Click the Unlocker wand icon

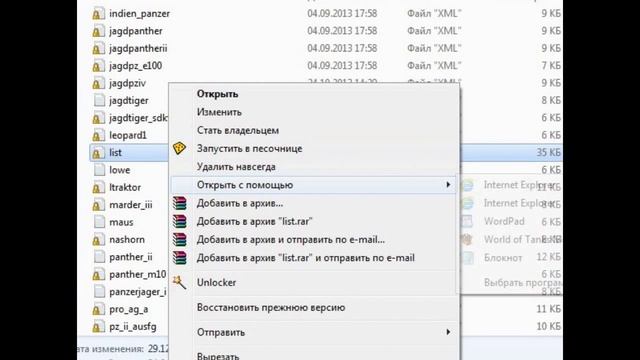click(x=180, y=282)
